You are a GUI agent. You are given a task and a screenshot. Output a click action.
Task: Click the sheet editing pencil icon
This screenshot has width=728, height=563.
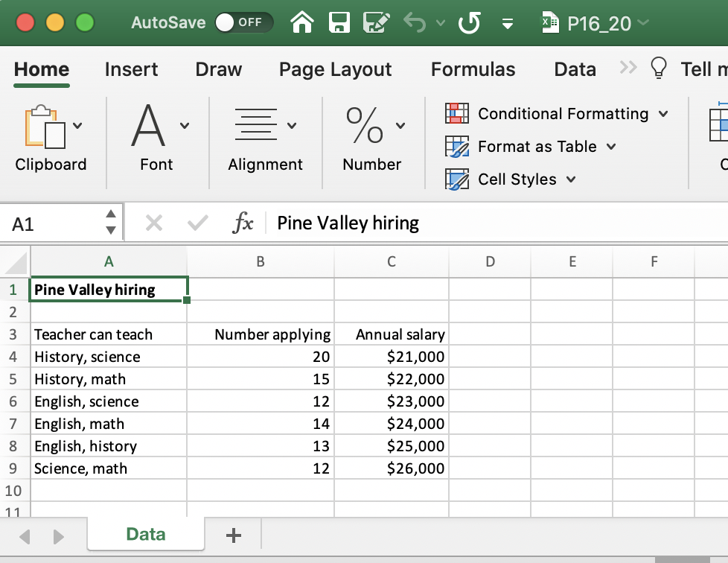click(x=377, y=23)
